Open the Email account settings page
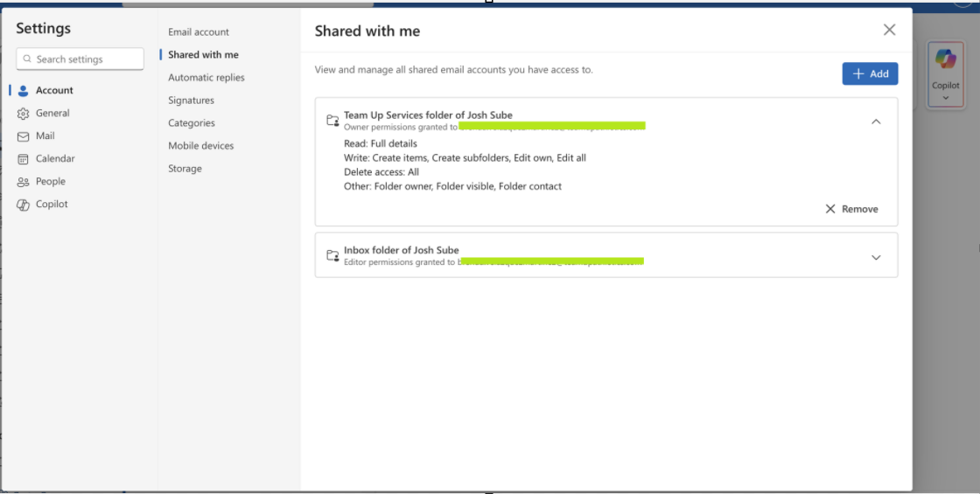980x494 pixels. [x=199, y=32]
